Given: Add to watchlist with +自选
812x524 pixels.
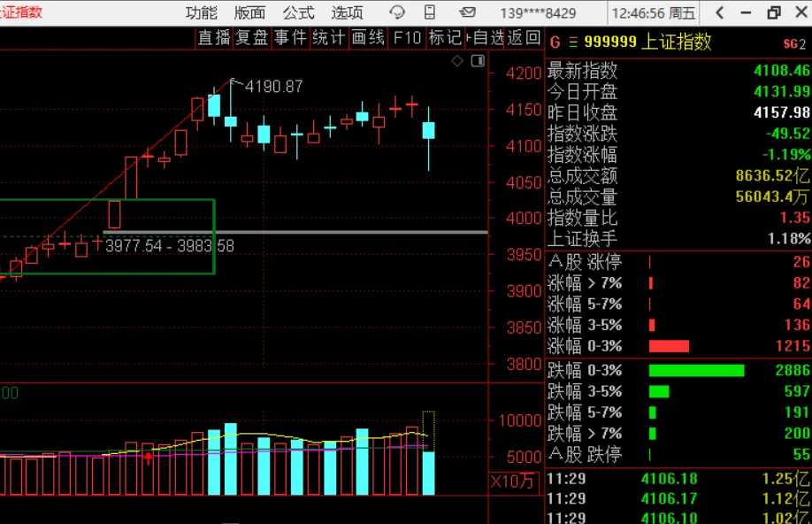Looking at the screenshot, I should click(x=485, y=37).
